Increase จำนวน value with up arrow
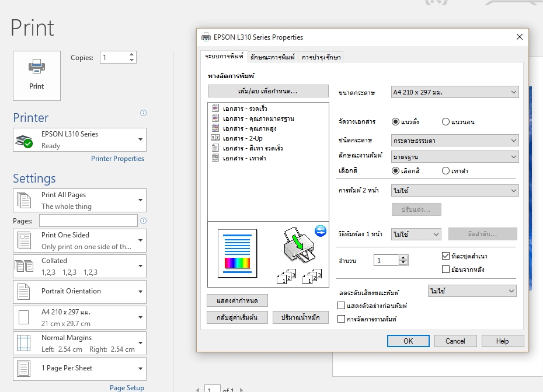The image size is (543, 392). 403,257
